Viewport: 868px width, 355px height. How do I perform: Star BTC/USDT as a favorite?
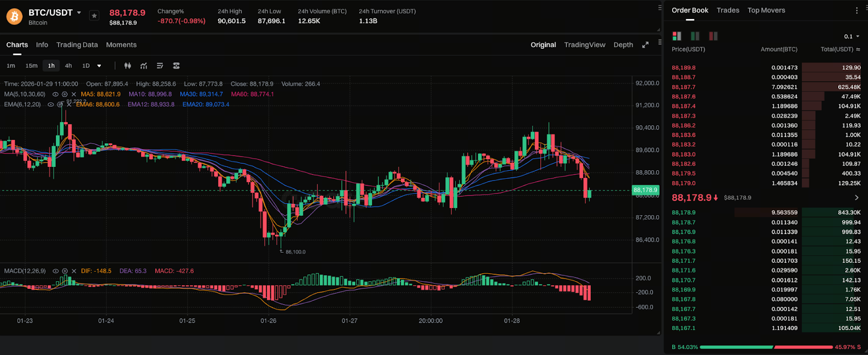pyautogui.click(x=94, y=16)
